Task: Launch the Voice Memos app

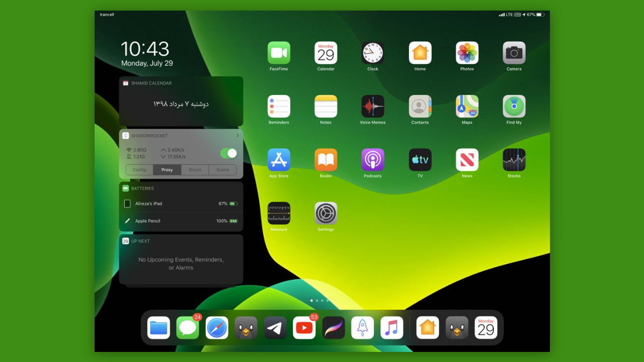Action: pos(372,106)
